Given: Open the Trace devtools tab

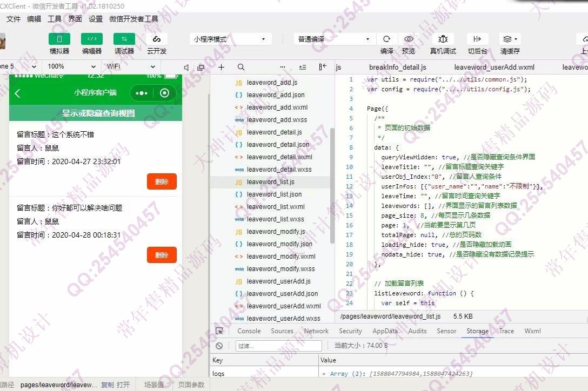Looking at the screenshot, I should pos(506,331).
